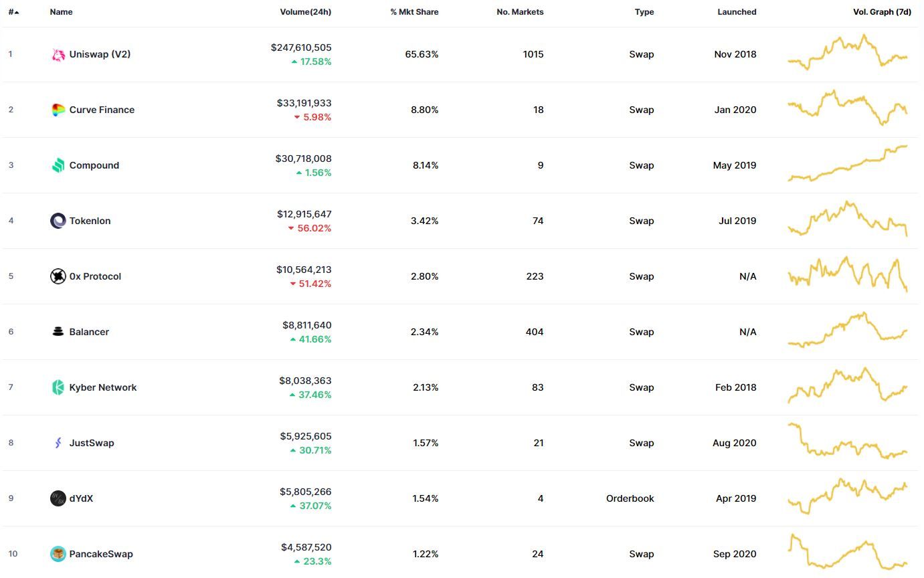Click the Compound green logo icon

point(58,165)
